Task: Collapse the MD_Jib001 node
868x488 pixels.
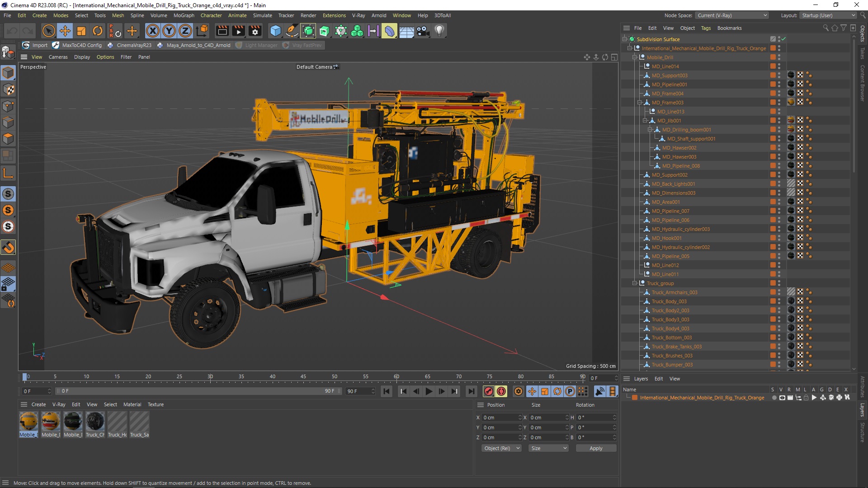Action: click(x=645, y=121)
